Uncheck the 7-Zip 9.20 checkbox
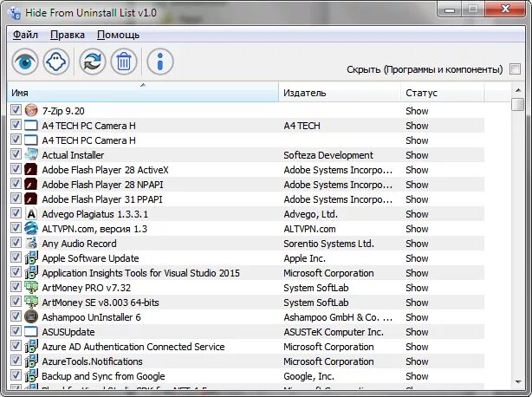The height and width of the screenshot is (397, 532). click(x=16, y=110)
